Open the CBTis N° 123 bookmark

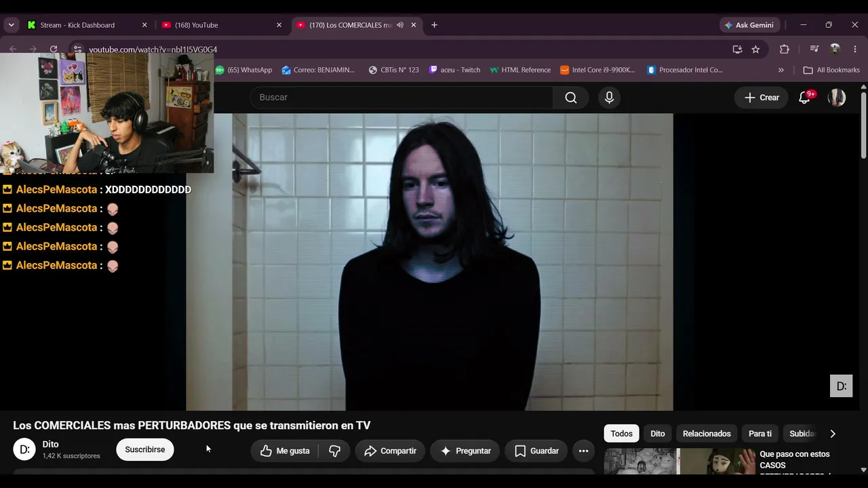394,70
